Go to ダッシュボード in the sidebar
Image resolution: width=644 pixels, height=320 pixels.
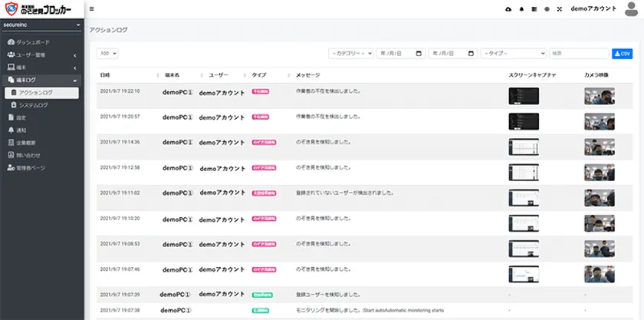point(35,41)
